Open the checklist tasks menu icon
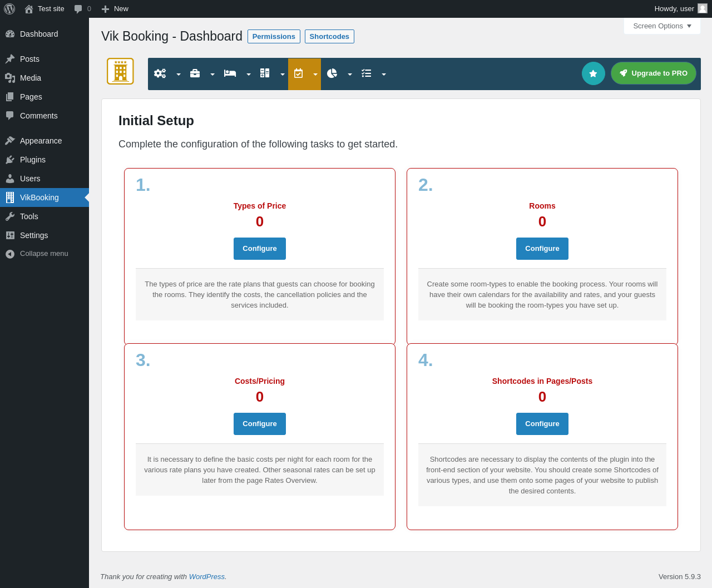 tap(367, 73)
